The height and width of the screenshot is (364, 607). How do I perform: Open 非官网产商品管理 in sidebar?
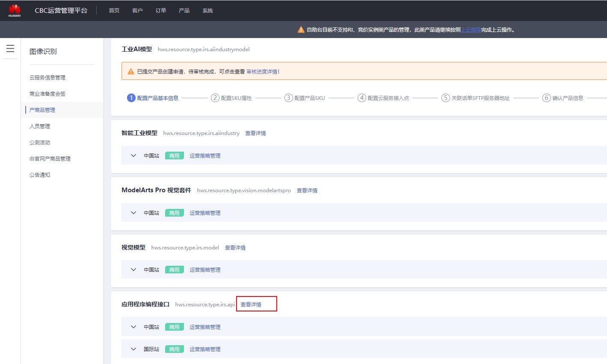click(50, 159)
